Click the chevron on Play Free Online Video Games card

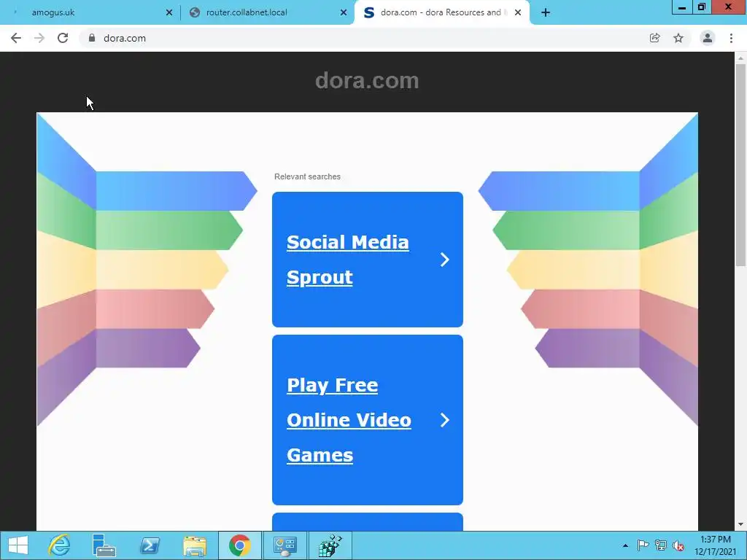(x=445, y=420)
